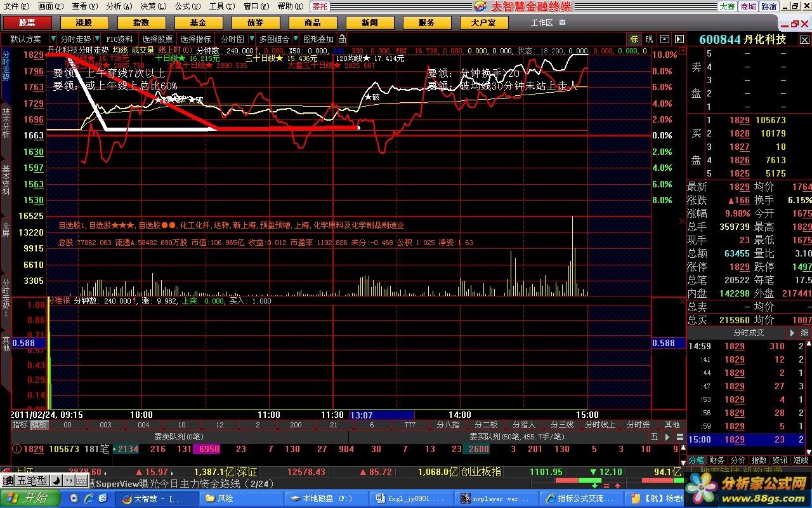Select the 模板 tab next to 指标

tap(39, 425)
